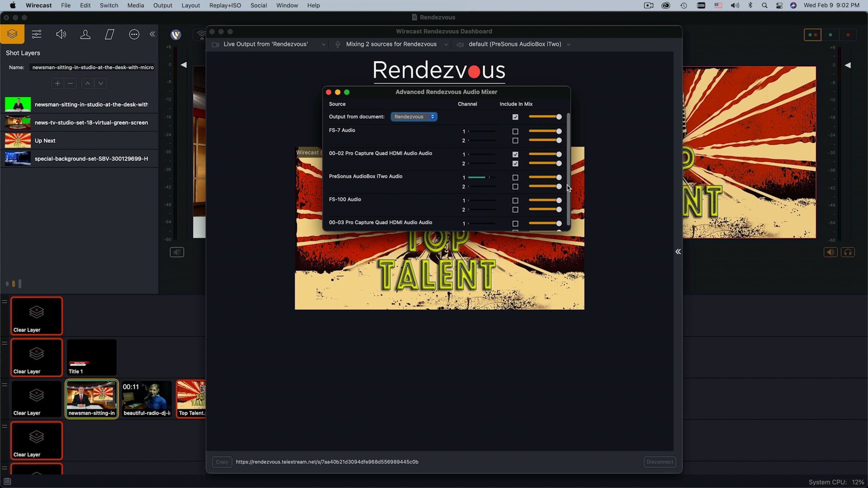The height and width of the screenshot is (488, 868).
Task: Open the Output menu
Action: click(163, 5)
